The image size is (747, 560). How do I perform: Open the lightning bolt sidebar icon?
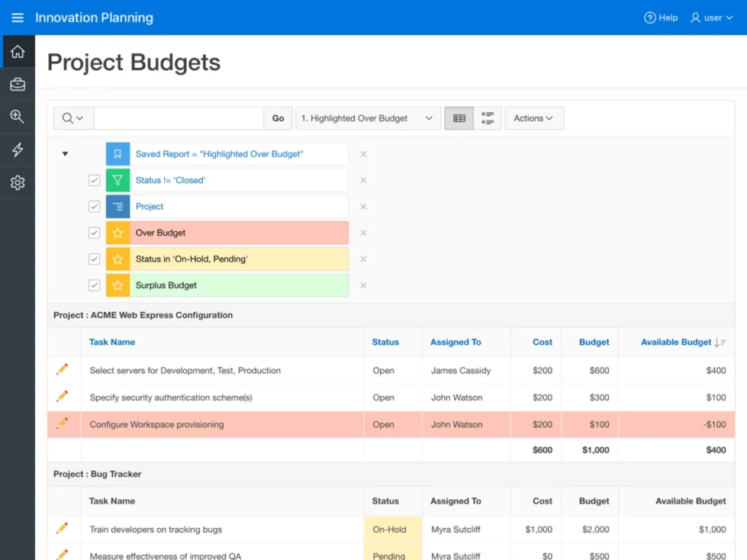coord(18,150)
